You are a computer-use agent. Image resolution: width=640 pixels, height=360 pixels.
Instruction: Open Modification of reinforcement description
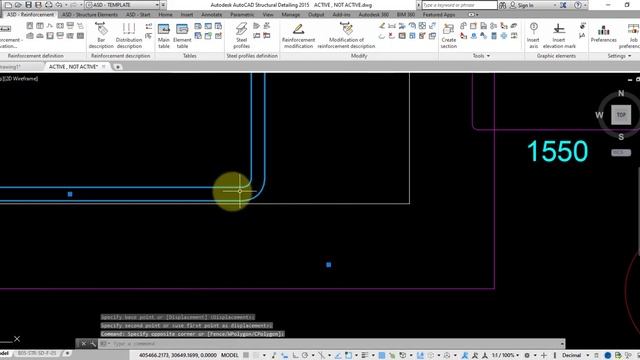point(346,36)
